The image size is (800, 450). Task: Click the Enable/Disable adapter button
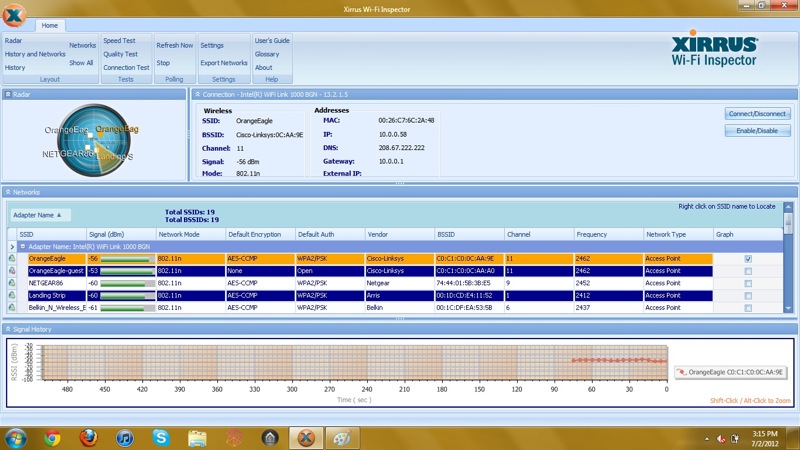(758, 131)
